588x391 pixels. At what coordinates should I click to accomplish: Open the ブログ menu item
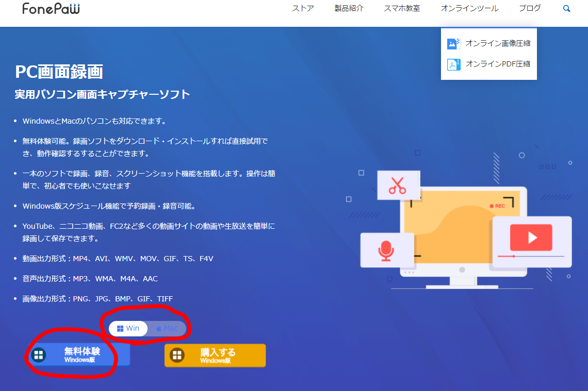pyautogui.click(x=530, y=8)
